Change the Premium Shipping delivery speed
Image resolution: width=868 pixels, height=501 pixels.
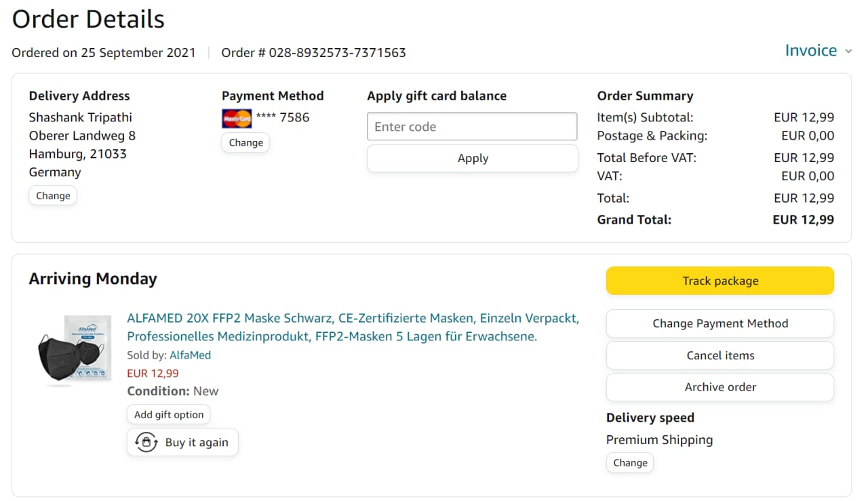pyautogui.click(x=630, y=463)
